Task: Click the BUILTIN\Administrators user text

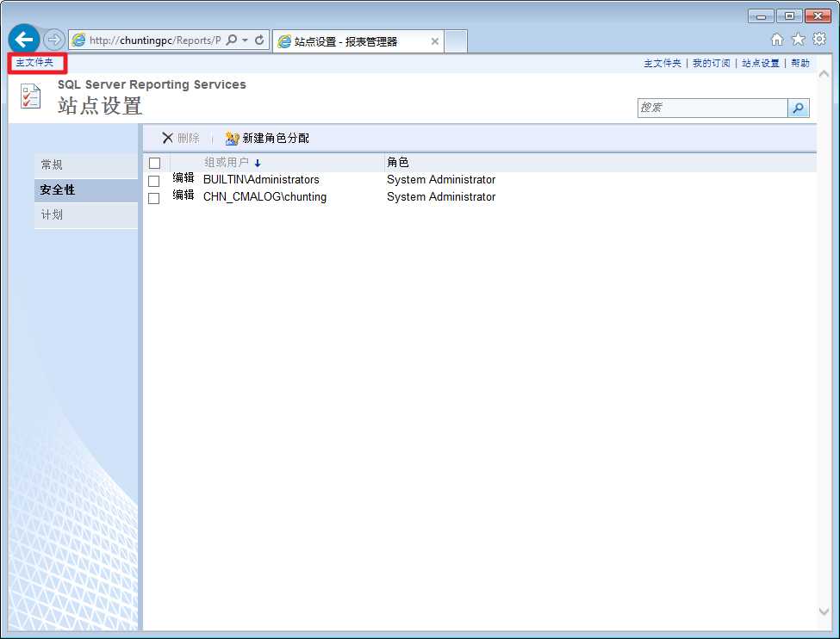Action: [x=261, y=179]
